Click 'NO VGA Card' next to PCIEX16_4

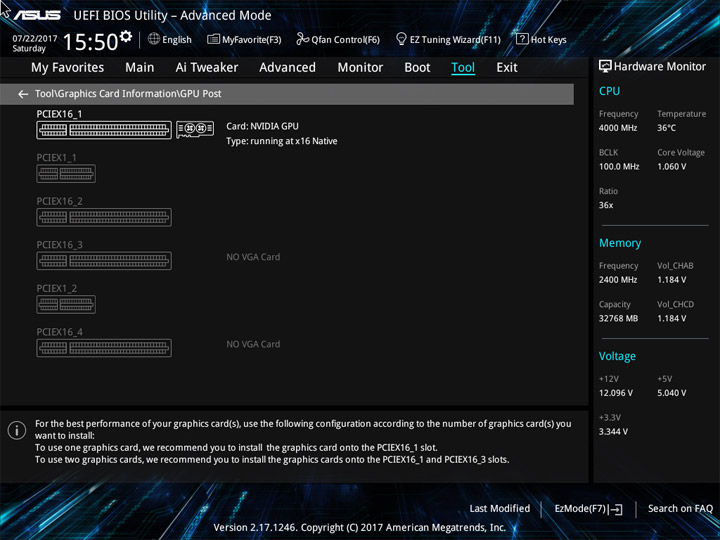click(x=253, y=344)
